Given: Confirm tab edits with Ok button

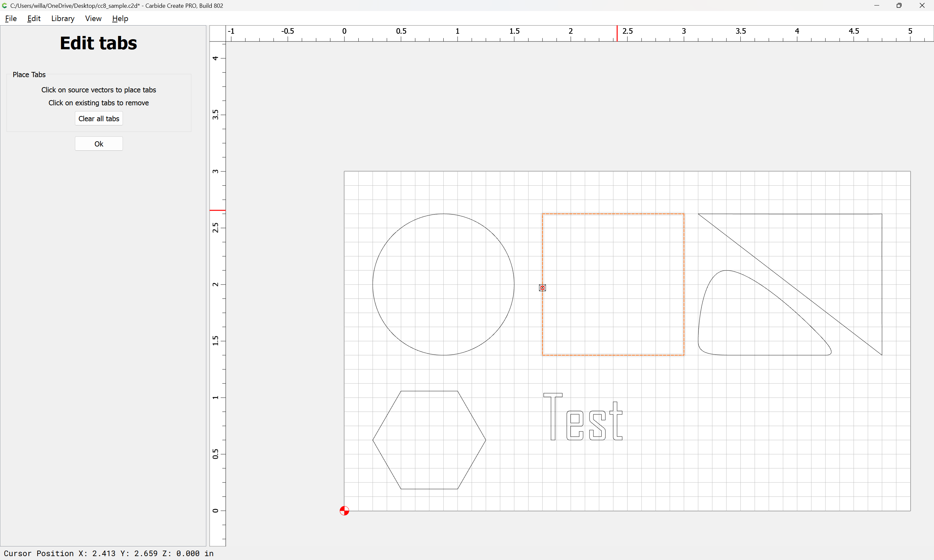Looking at the screenshot, I should tap(99, 144).
